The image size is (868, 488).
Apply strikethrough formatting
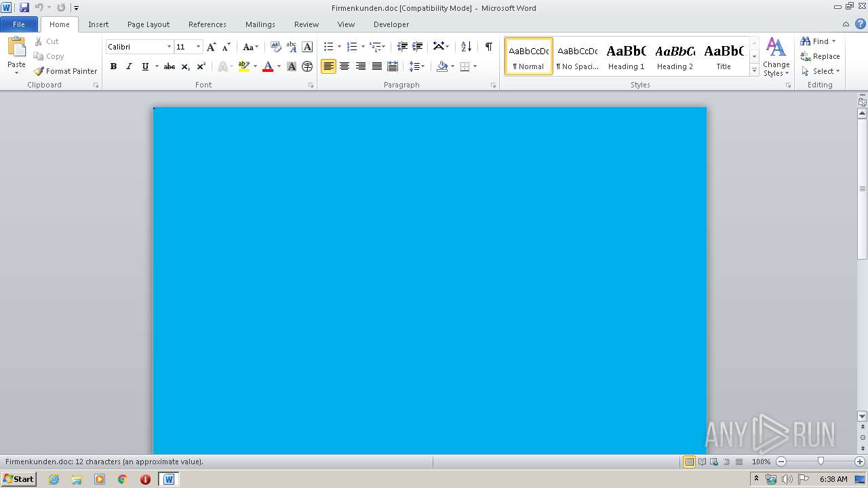point(170,66)
